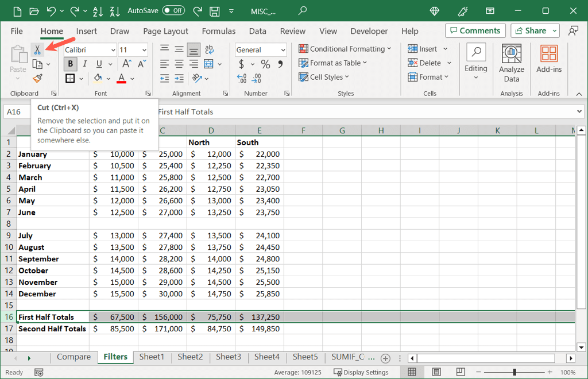Click the Analyze Data icon
588x379 pixels.
[511, 63]
